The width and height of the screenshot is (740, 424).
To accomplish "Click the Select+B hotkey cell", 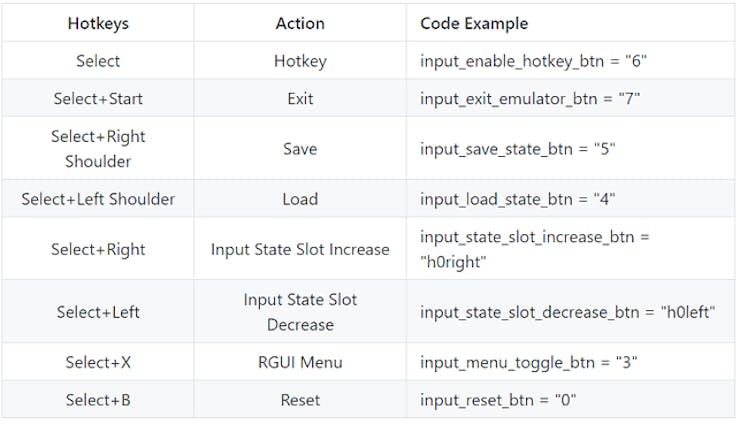I will [98, 400].
